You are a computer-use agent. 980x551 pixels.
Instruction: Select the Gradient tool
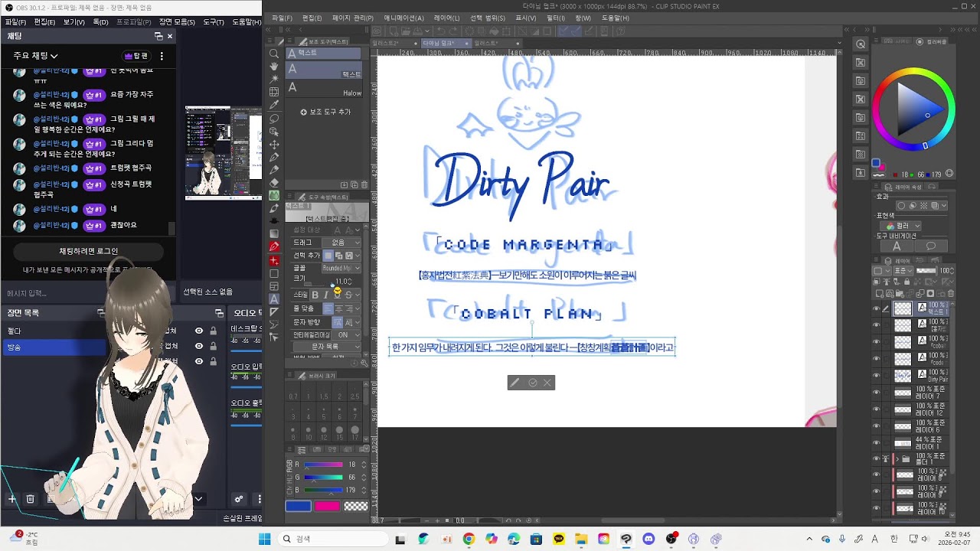click(274, 233)
